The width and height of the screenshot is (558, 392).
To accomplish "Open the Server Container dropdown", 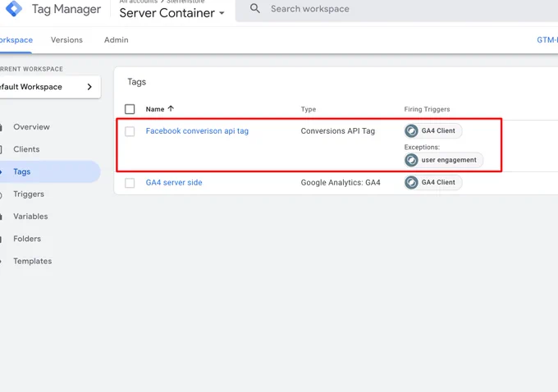I will [172, 13].
